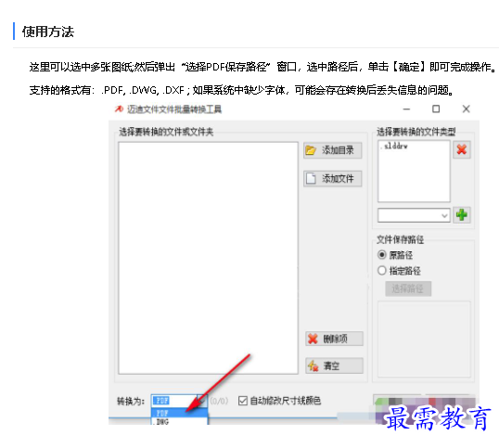Choose the PDF option in dropdown list
The width and height of the screenshot is (499, 448).
[180, 413]
